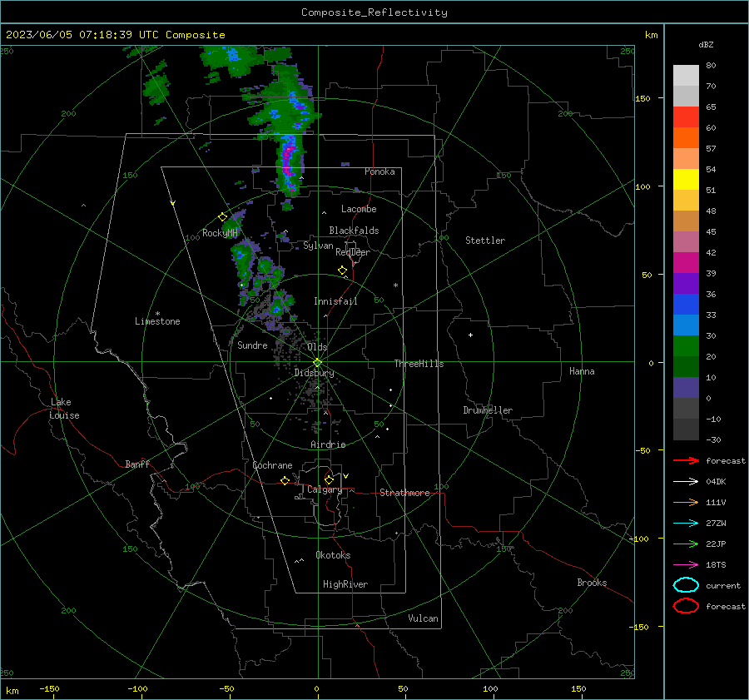
Task: Click the Brooks town label
Action: [x=592, y=583]
